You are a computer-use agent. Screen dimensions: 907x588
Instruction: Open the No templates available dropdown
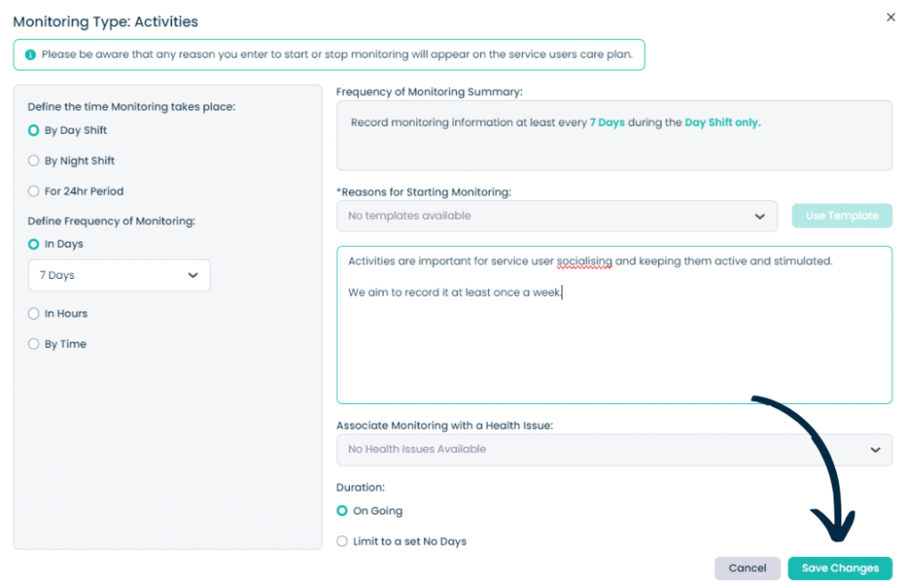point(556,216)
